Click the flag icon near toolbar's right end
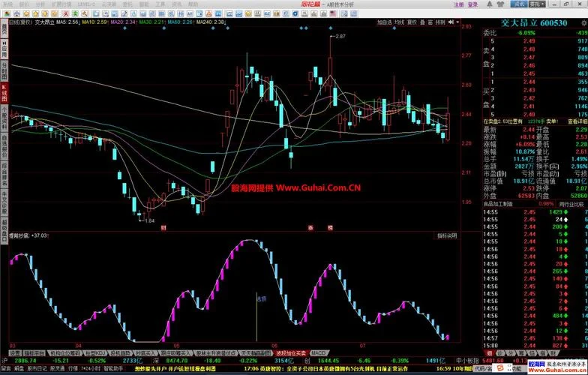Viewport: 588px width, 375px height. click(x=333, y=13)
